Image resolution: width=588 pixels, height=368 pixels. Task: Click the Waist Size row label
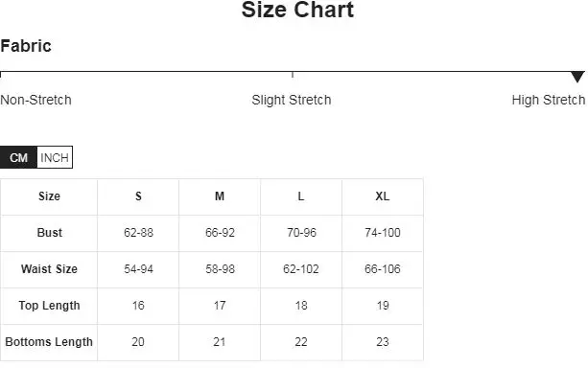tap(50, 269)
